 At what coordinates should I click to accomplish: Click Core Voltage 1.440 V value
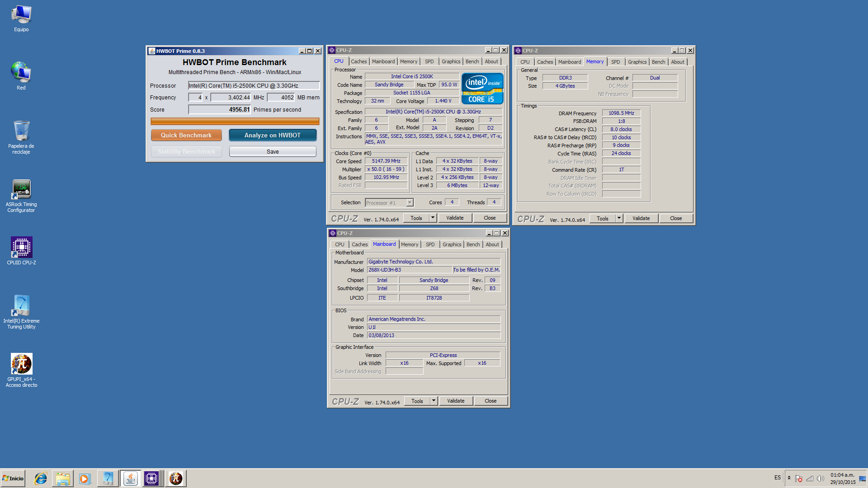coord(443,101)
